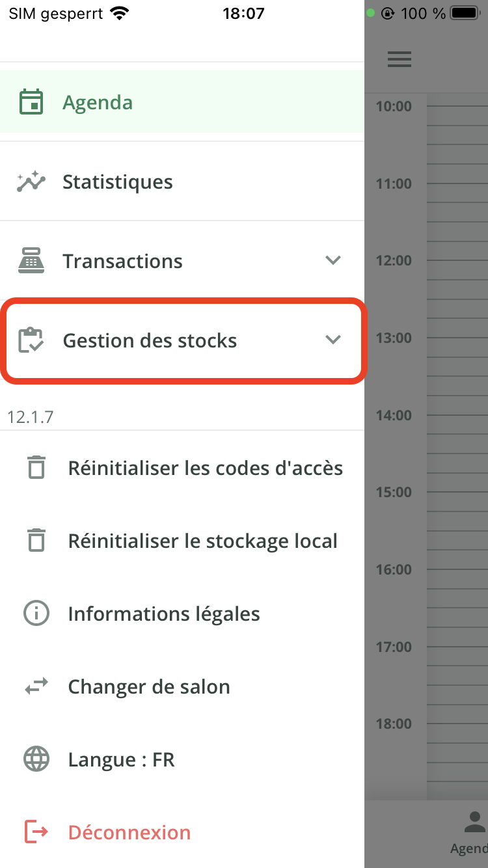Image resolution: width=488 pixels, height=868 pixels.
Task: Switch language via Langue : FR
Action: (x=122, y=760)
